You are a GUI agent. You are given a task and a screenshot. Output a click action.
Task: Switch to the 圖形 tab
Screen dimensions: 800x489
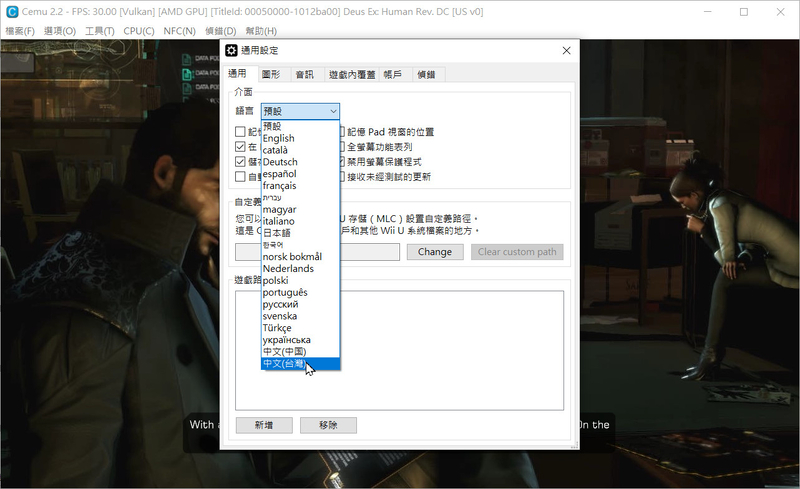click(271, 75)
